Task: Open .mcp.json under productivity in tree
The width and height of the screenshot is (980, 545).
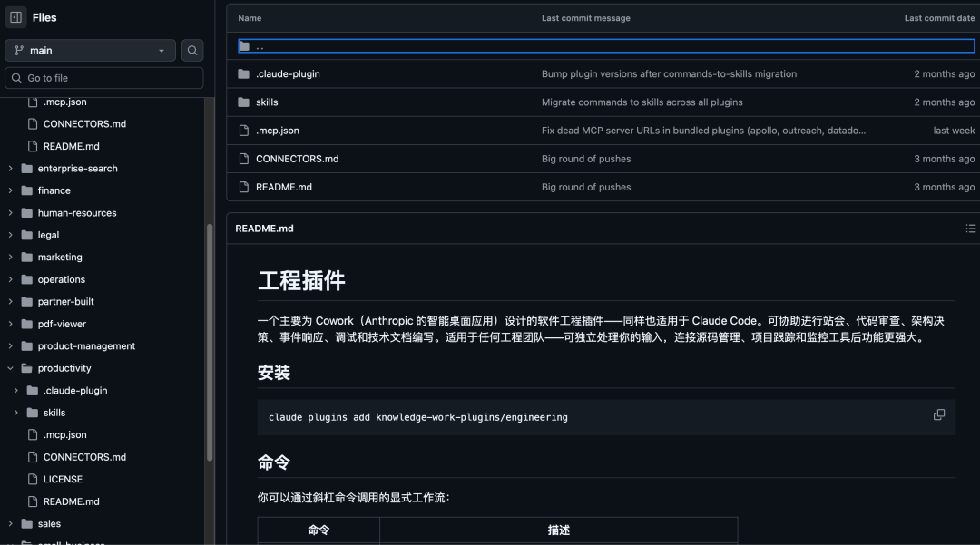Action: point(65,435)
